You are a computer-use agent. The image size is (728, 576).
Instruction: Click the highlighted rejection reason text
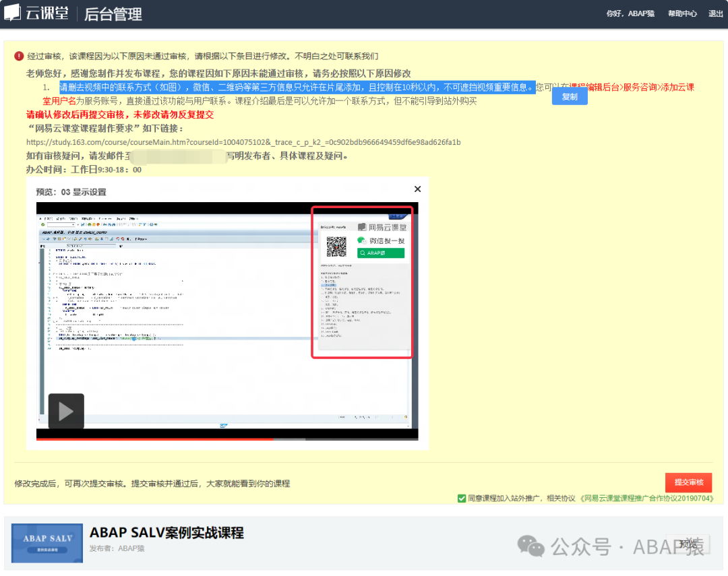click(x=297, y=88)
